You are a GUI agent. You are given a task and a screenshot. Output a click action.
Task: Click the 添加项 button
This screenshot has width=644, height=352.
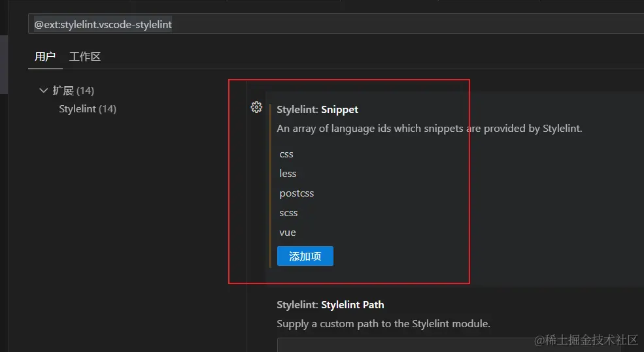tap(305, 256)
